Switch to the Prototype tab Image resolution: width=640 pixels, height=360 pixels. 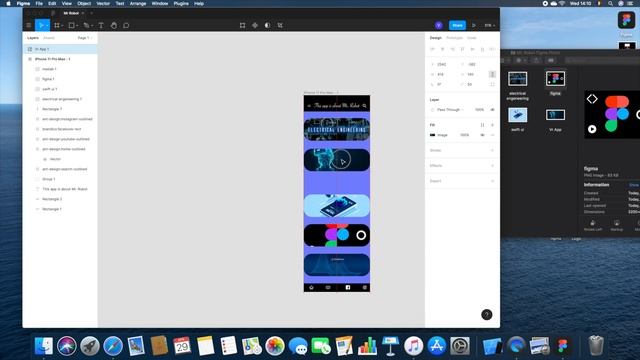(x=454, y=38)
